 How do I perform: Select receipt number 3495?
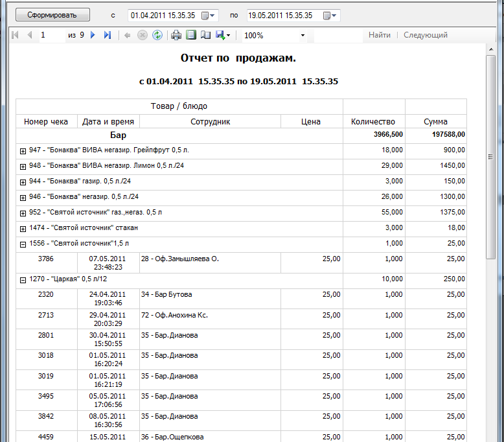coord(46,396)
